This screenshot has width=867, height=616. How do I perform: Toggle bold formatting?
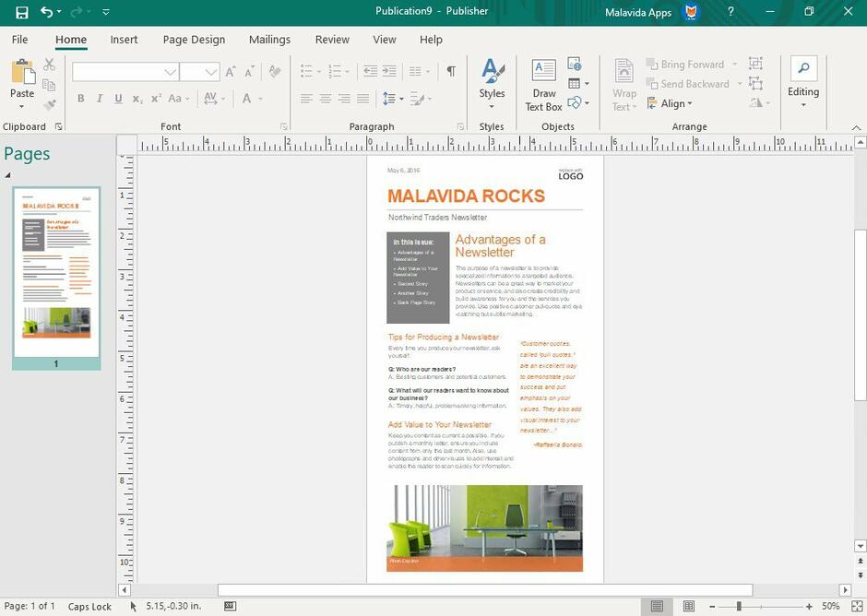click(81, 99)
